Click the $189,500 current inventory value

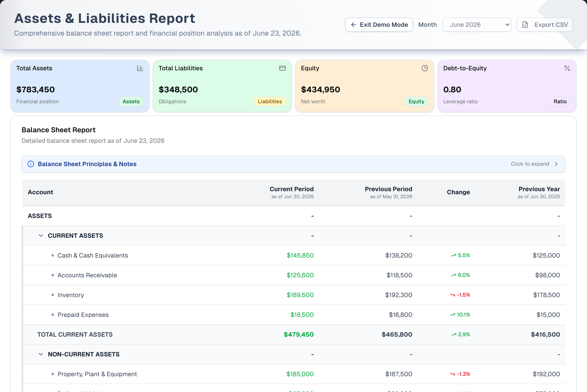pos(300,295)
